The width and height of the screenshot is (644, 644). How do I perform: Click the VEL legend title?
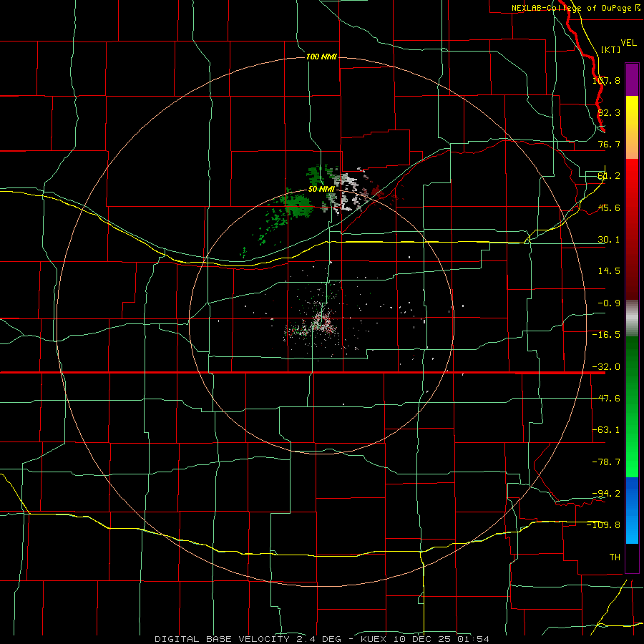coord(628,43)
